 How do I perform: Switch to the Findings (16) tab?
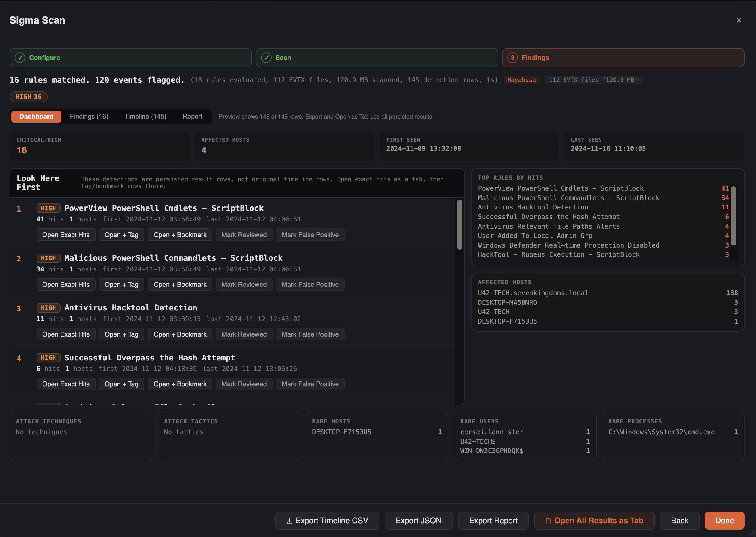pos(89,116)
